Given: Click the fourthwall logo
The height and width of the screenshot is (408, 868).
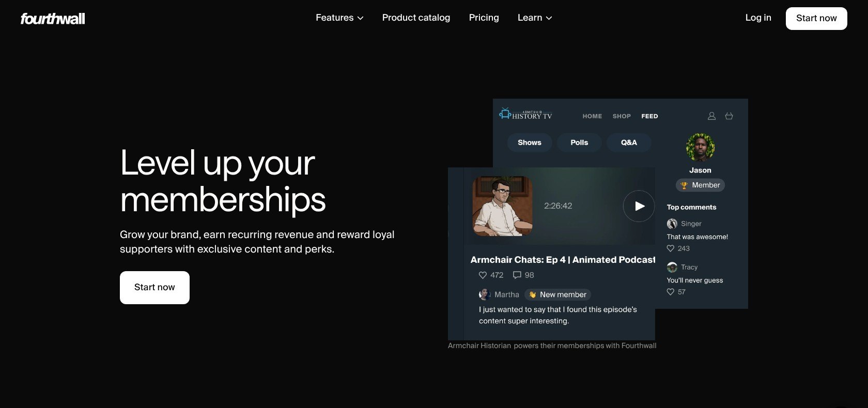Looking at the screenshot, I should [53, 19].
